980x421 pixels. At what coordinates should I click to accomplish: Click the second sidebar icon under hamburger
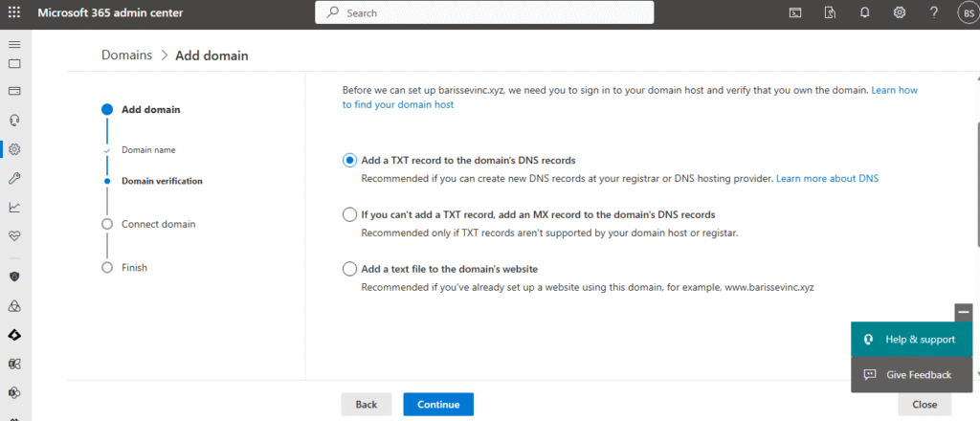(14, 63)
